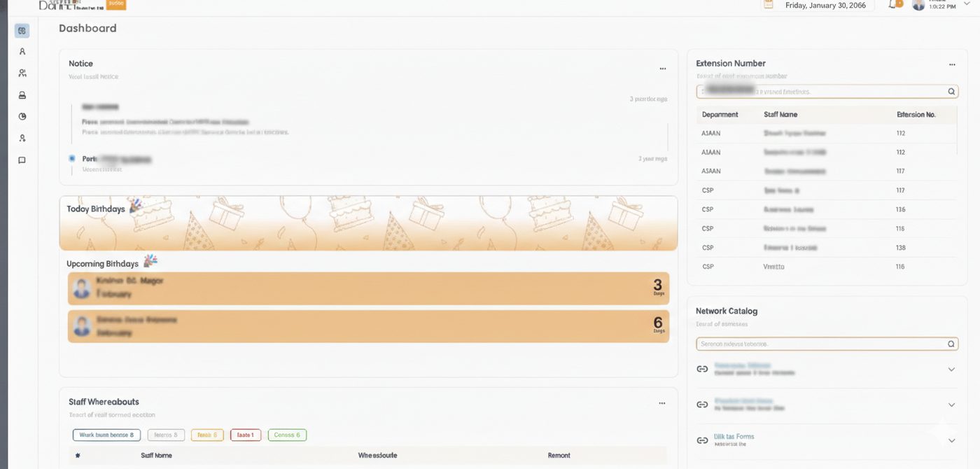The height and width of the screenshot is (469, 980).
Task: Click the logo in the top-left header
Action: click(x=82, y=4)
